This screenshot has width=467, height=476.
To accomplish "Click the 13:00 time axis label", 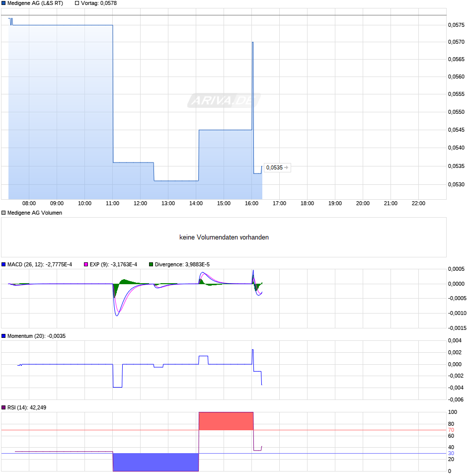I will (x=168, y=203).
